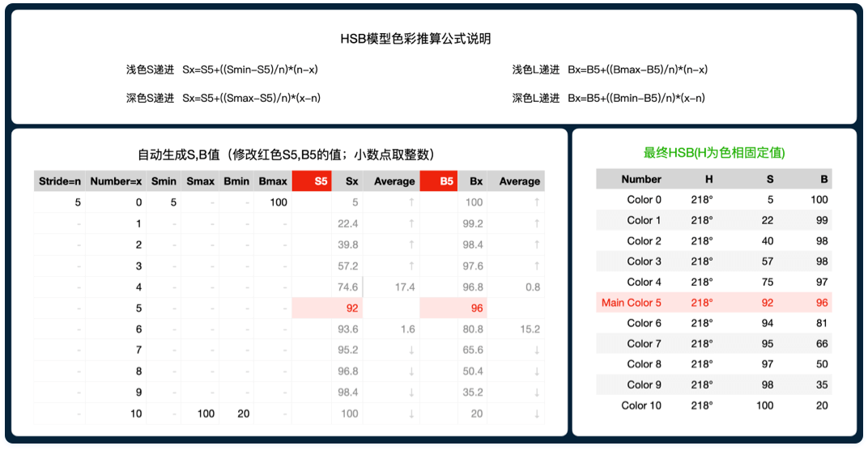
Task: Click the Sx cell showing 57.2
Action: click(x=347, y=266)
